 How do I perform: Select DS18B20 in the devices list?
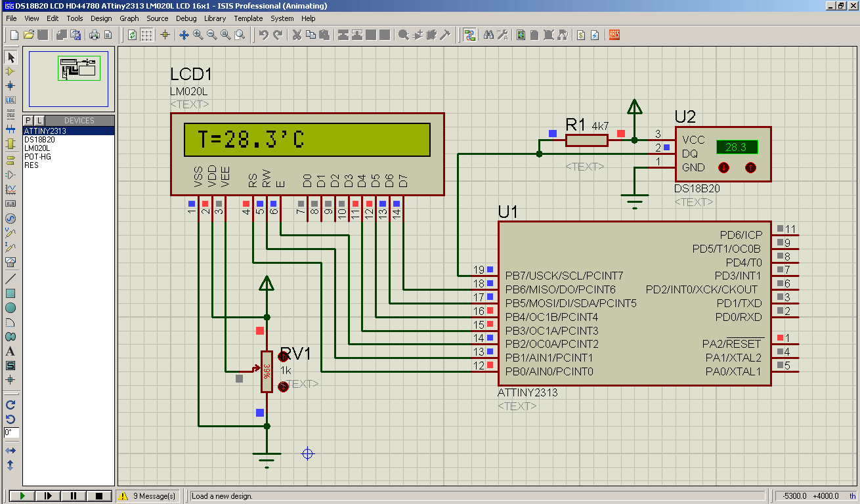point(39,140)
